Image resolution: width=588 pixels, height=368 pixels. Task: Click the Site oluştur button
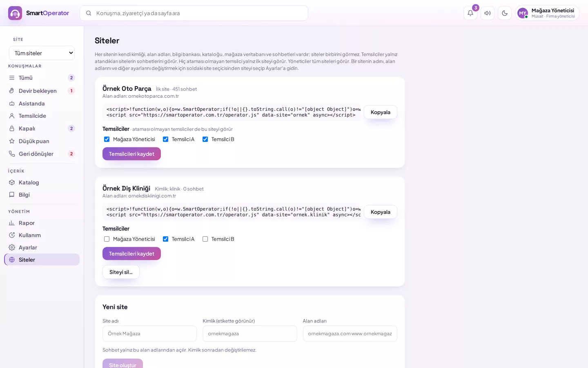pyautogui.click(x=122, y=364)
